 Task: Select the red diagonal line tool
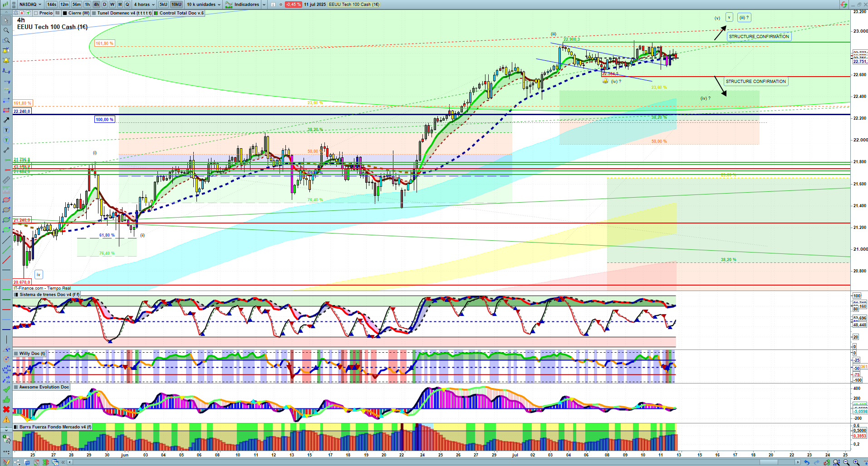coord(6,260)
